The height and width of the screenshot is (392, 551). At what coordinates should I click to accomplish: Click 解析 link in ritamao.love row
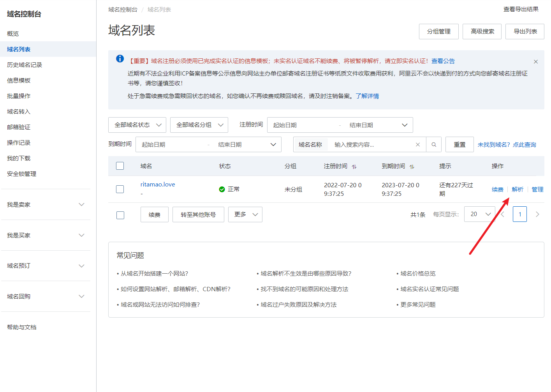(518, 190)
